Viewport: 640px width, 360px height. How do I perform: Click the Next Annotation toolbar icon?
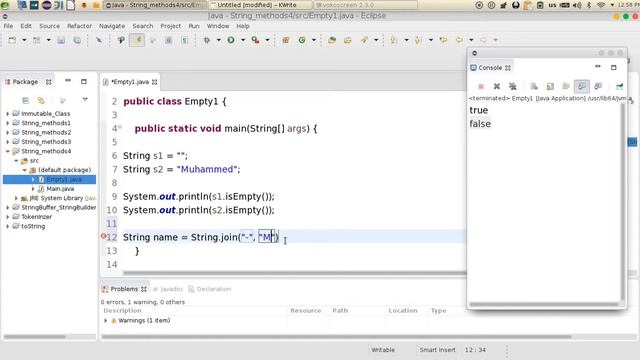tap(393, 40)
